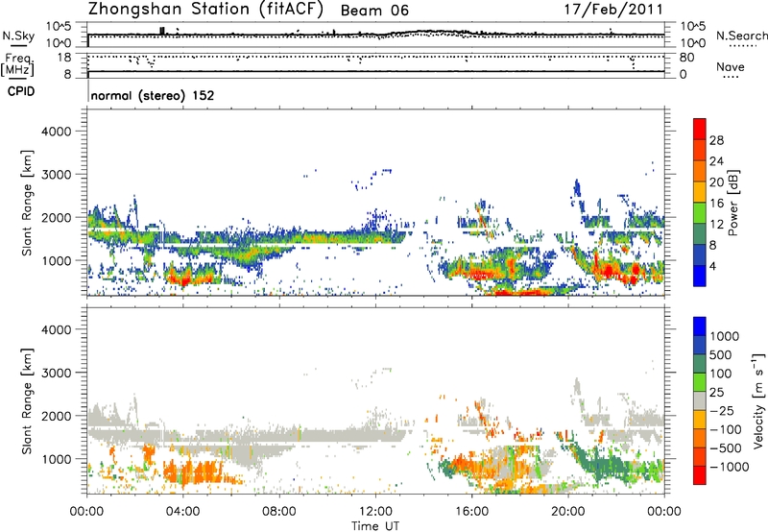Click the '-1000' label on Velocity colorbar

point(730,467)
